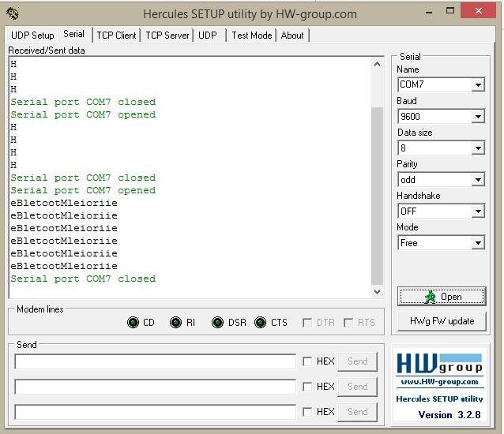Click the first Send button
The image size is (504, 434).
(357, 361)
